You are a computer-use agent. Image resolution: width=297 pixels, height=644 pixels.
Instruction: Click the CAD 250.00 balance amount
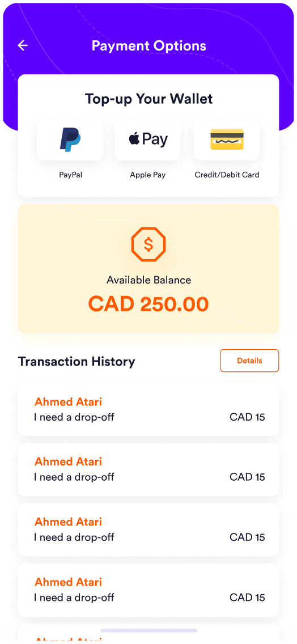148,304
